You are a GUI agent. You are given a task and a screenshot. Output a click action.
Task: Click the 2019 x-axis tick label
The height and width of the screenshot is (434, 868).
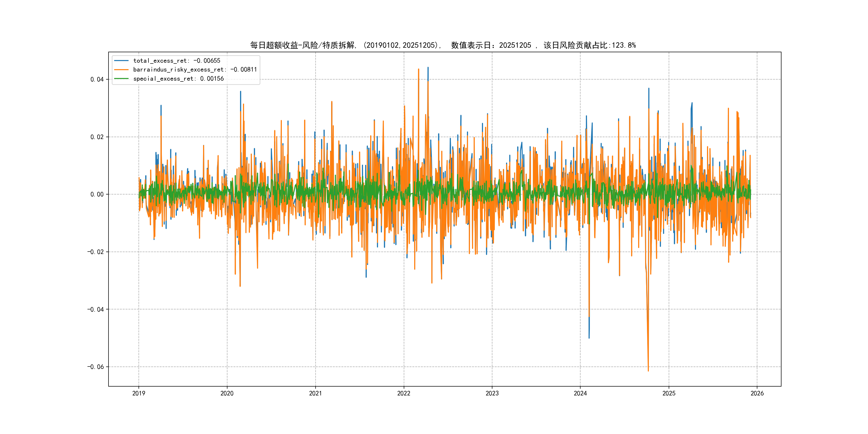(x=139, y=393)
